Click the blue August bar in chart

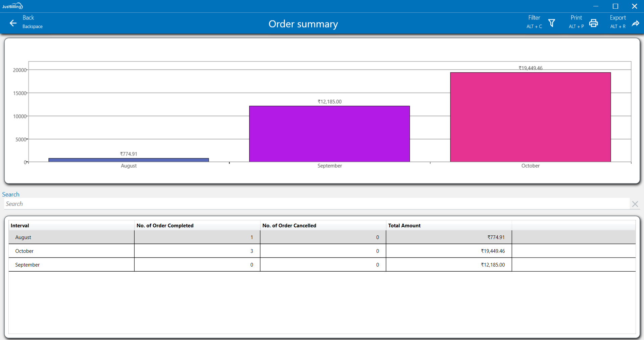[129, 160]
